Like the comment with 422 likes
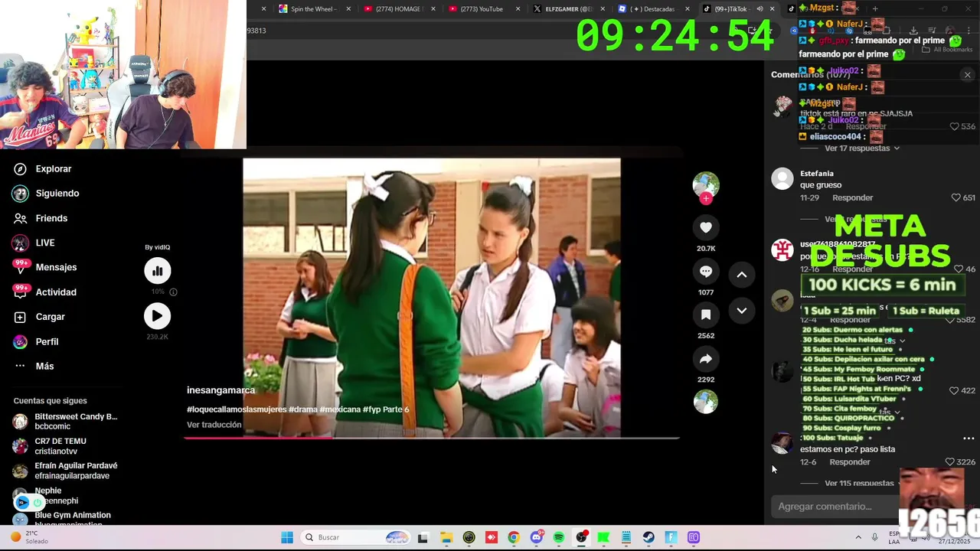This screenshot has width=980, height=551. coord(962,390)
